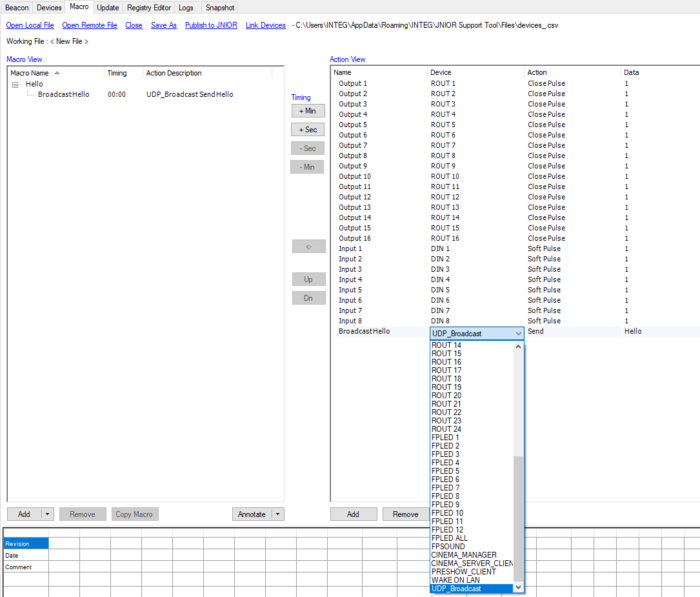Click the + Min timing button
The image size is (700, 597).
click(308, 111)
